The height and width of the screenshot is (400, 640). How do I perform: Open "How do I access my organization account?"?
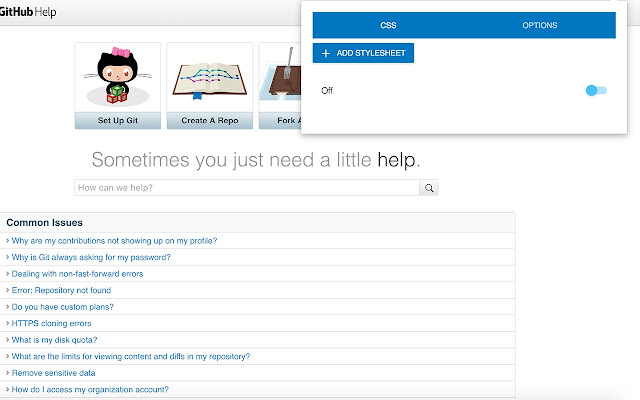(90, 389)
